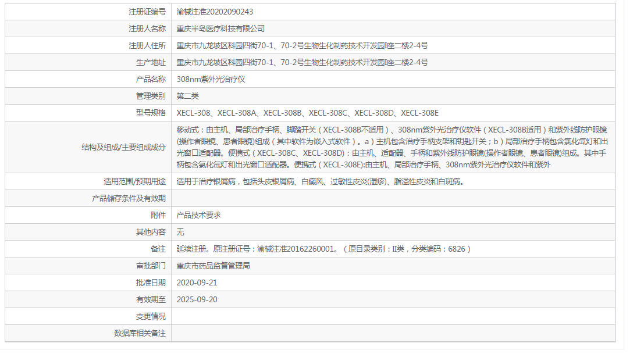Click the 审批部门 label

(x=151, y=266)
